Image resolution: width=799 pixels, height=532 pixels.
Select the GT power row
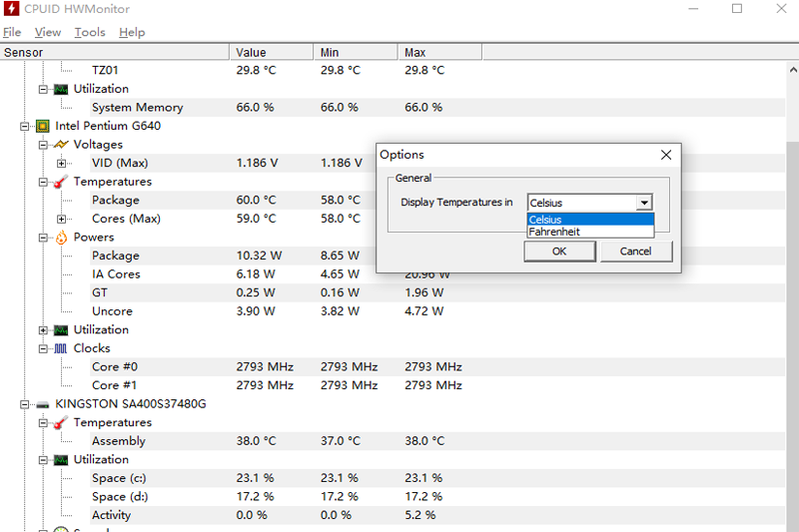[x=436, y=292]
